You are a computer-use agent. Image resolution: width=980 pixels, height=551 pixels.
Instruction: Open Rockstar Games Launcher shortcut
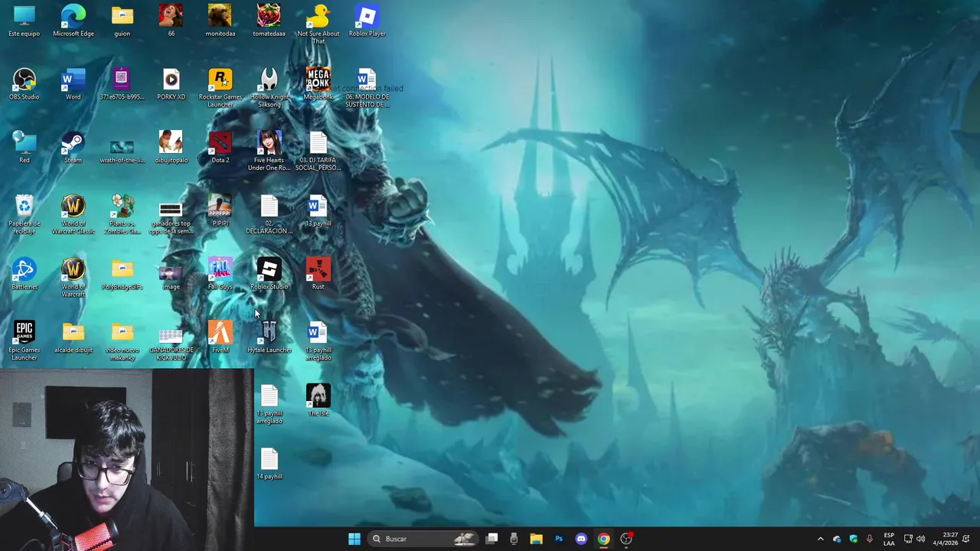(x=220, y=87)
